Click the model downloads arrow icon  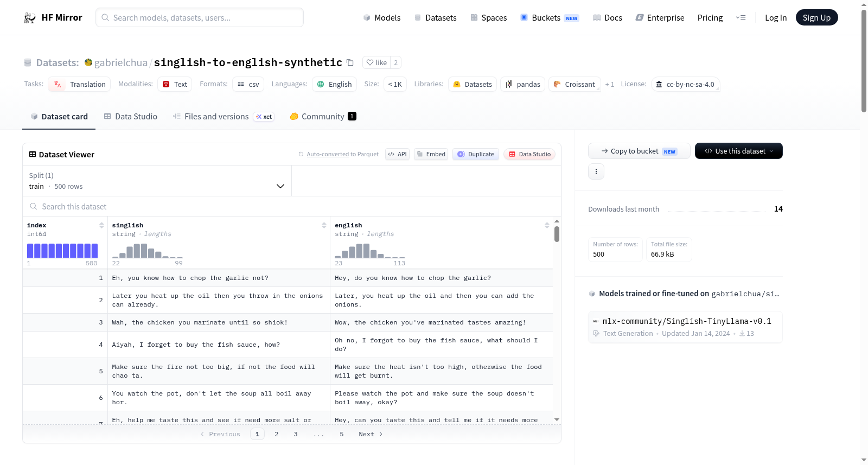742,334
